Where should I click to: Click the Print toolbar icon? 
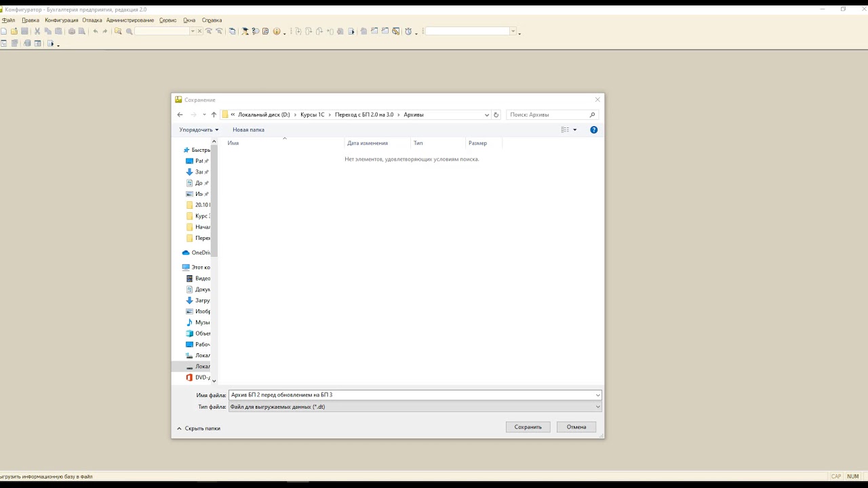(x=72, y=31)
